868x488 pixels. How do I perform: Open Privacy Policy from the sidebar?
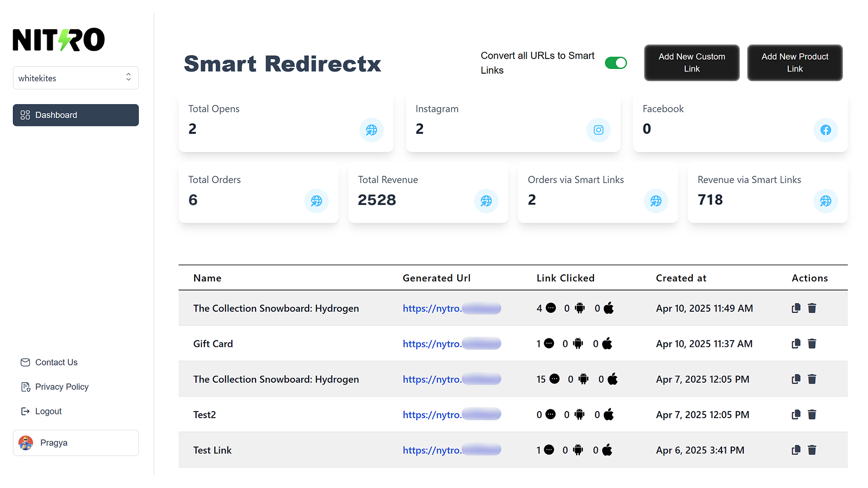[61, 387]
